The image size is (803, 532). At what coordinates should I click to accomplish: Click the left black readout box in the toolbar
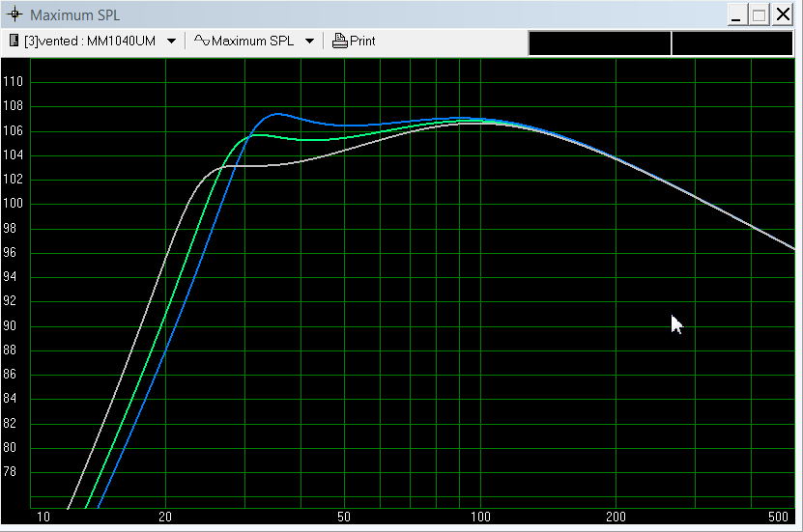click(x=599, y=43)
